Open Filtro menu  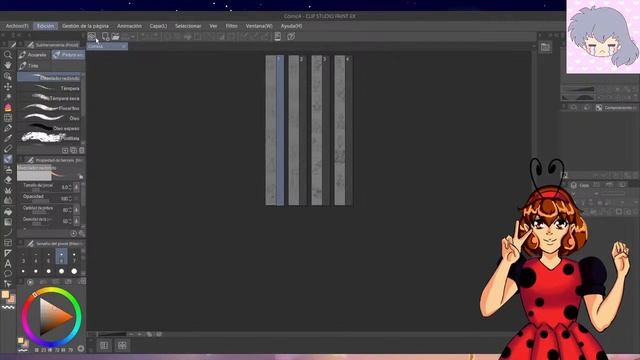(231, 26)
